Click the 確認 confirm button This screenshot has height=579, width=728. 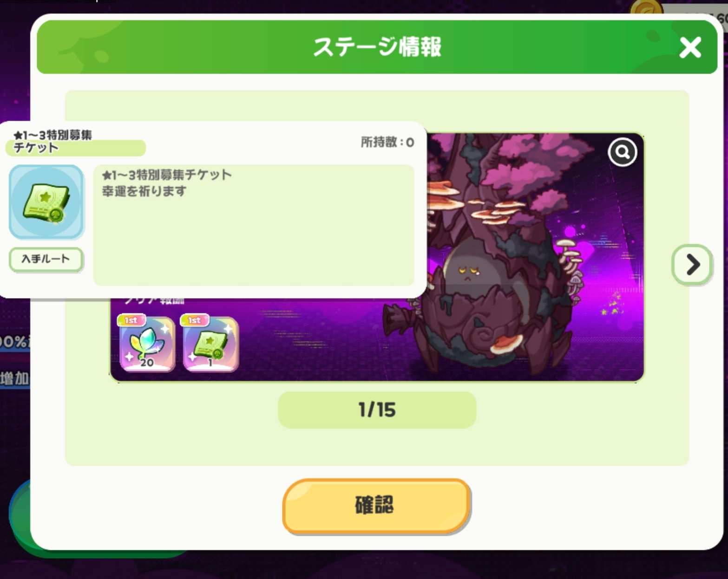click(x=377, y=506)
